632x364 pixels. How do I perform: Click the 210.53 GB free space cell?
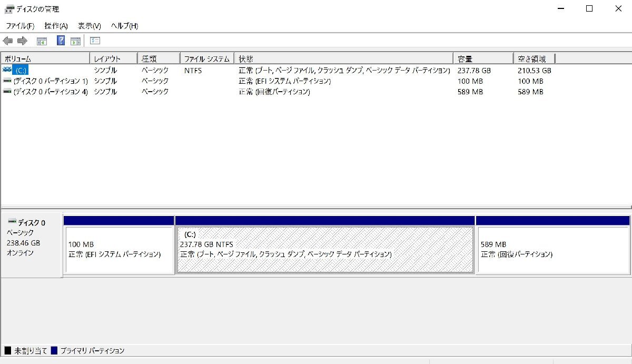[x=535, y=70]
